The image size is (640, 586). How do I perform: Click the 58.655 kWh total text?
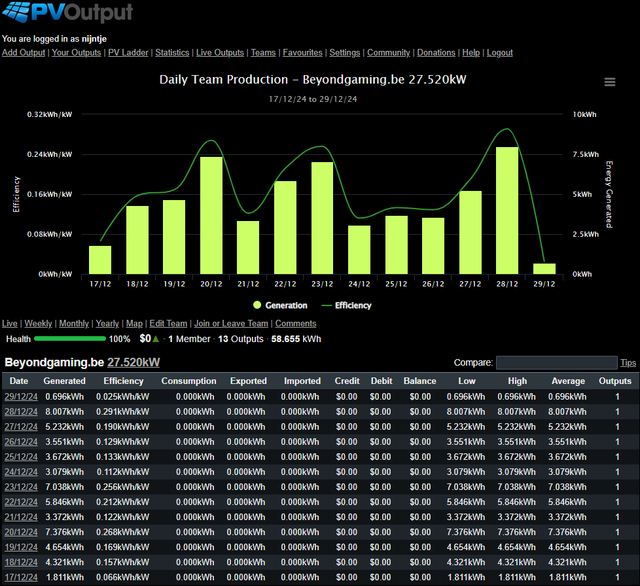point(296,339)
